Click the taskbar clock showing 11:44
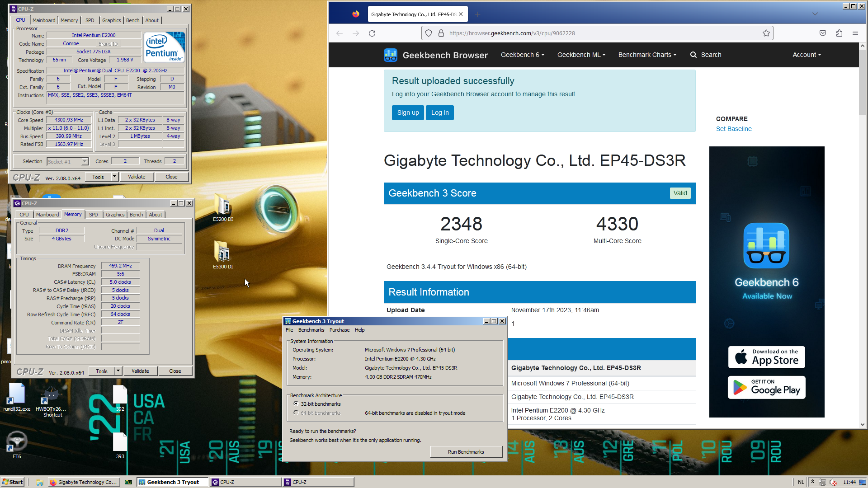868x488 pixels. (x=849, y=482)
